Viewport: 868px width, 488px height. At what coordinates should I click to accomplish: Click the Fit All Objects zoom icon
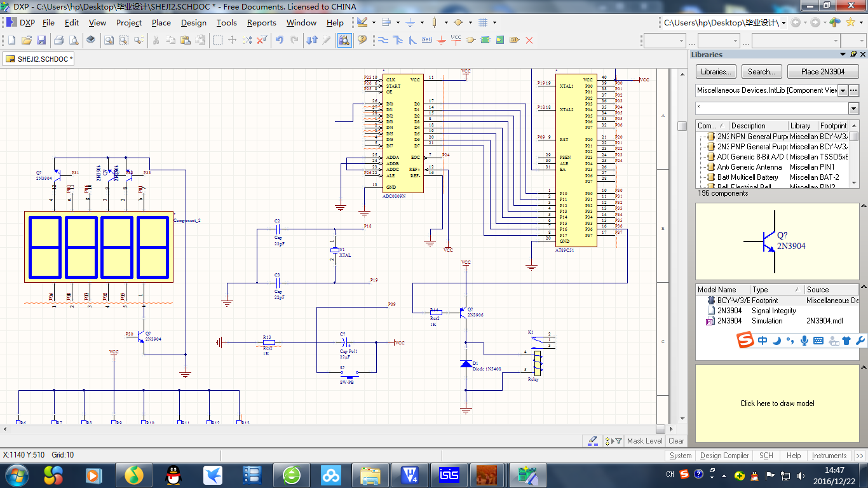[109, 40]
